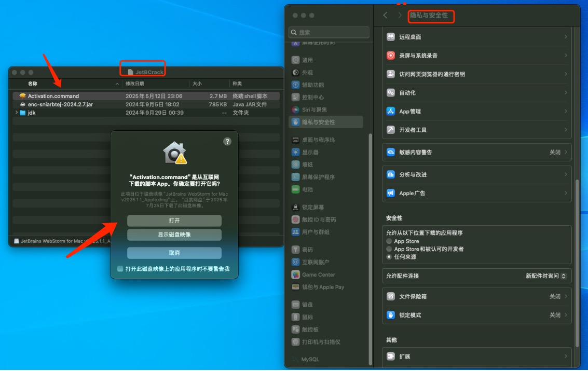Click the 电池 icon in sidebar
Screen dimensions: 588x371
pos(295,189)
